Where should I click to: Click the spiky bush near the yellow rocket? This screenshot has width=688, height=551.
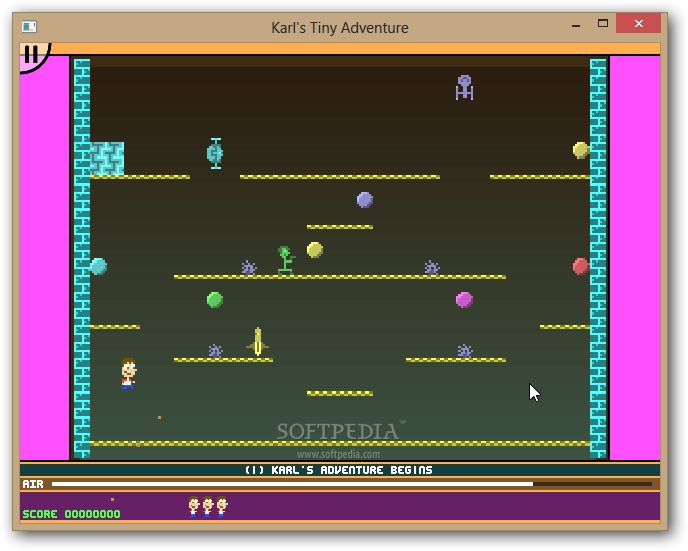click(x=215, y=351)
